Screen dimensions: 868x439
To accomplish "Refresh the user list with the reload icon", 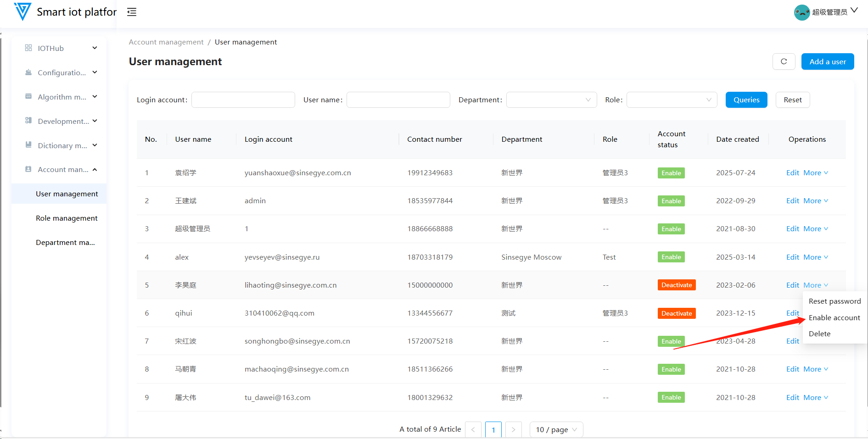I will pos(784,61).
